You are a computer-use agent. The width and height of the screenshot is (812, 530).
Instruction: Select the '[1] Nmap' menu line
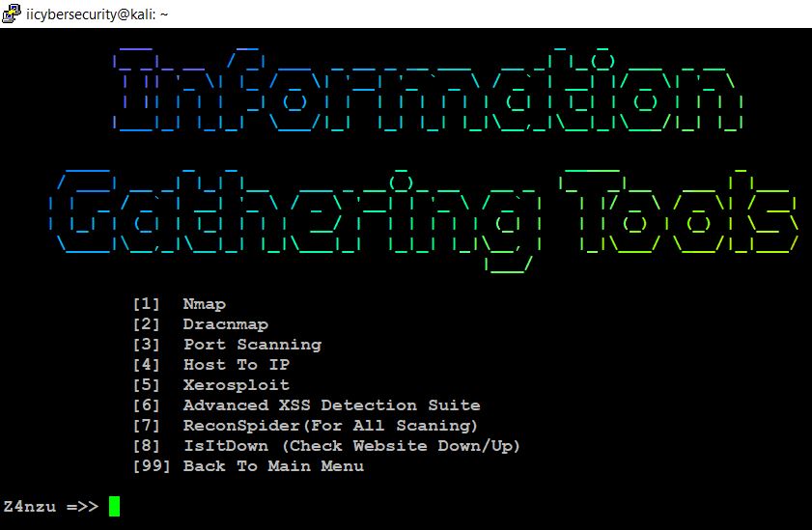[180, 304]
